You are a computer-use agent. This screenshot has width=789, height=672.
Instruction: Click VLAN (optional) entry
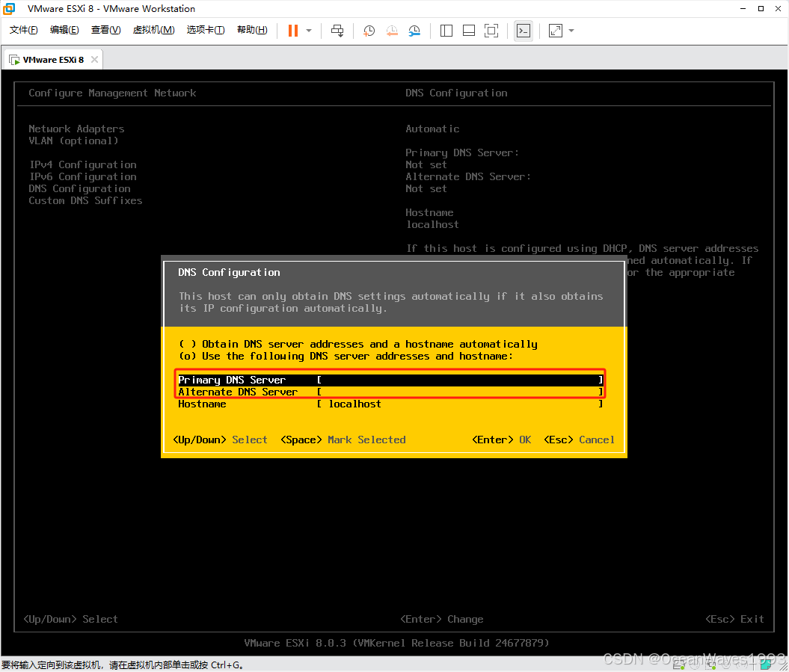point(73,141)
